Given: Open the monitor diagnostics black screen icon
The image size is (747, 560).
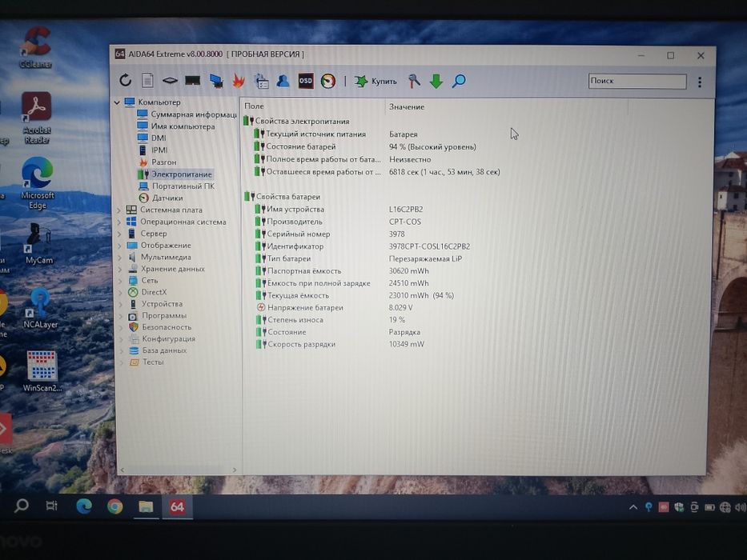Looking at the screenshot, I should (x=192, y=81).
